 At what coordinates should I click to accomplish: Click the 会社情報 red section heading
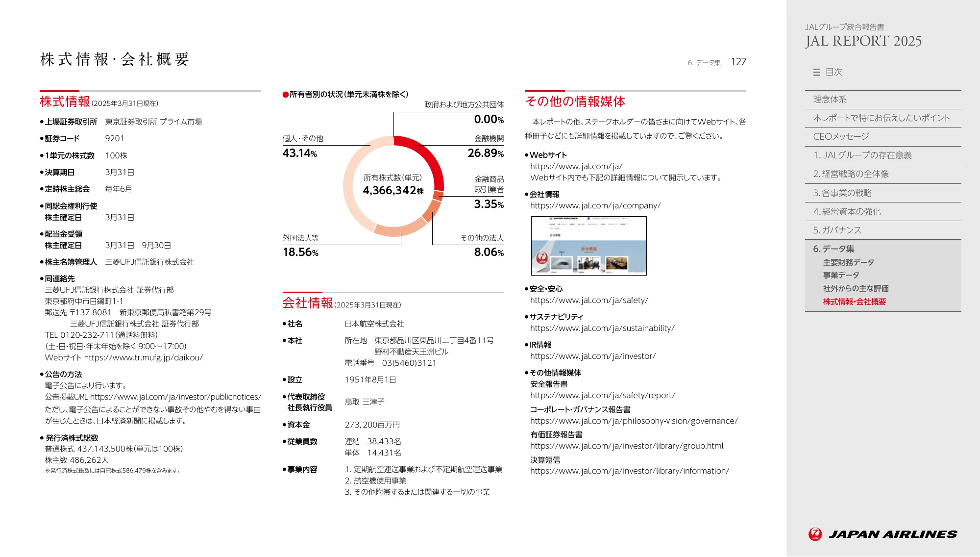[308, 304]
